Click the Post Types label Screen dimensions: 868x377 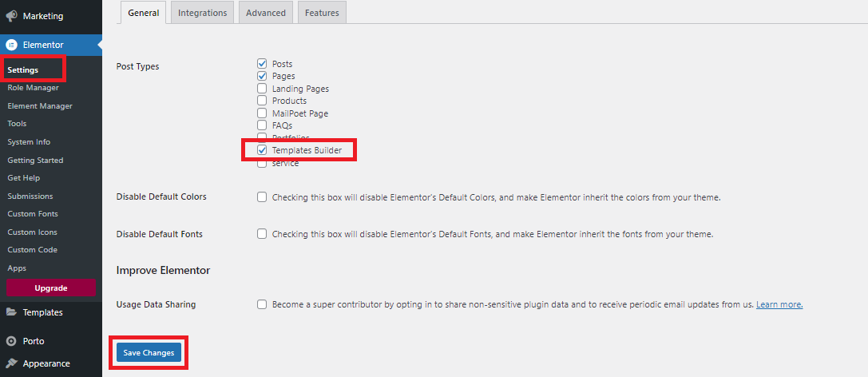pyautogui.click(x=138, y=66)
